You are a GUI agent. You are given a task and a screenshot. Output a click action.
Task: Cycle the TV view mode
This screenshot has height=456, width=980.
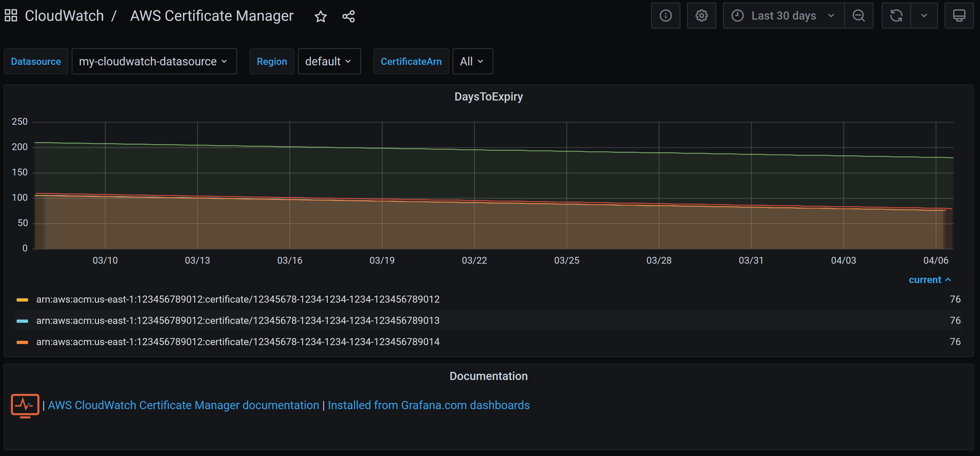tap(959, 16)
